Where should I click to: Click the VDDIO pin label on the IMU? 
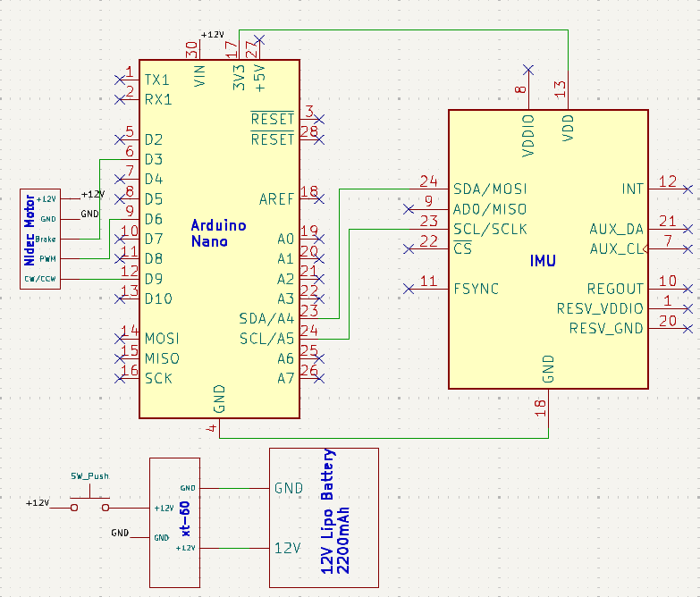[528, 136]
